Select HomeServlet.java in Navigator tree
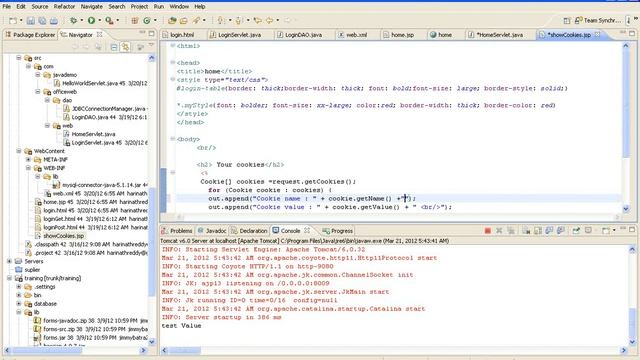This screenshot has width=640, height=360. (x=89, y=134)
